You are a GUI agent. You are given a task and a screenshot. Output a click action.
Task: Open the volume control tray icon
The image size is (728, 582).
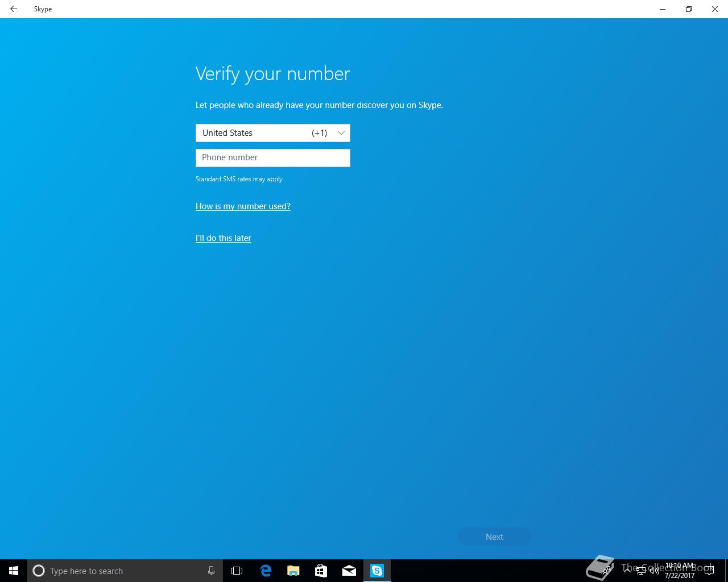(654, 571)
